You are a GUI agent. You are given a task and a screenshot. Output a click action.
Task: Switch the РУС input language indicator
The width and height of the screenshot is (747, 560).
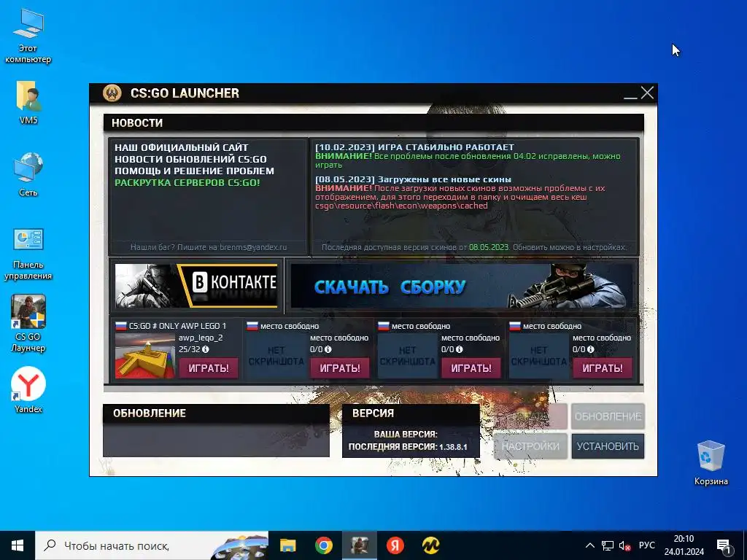pos(646,545)
